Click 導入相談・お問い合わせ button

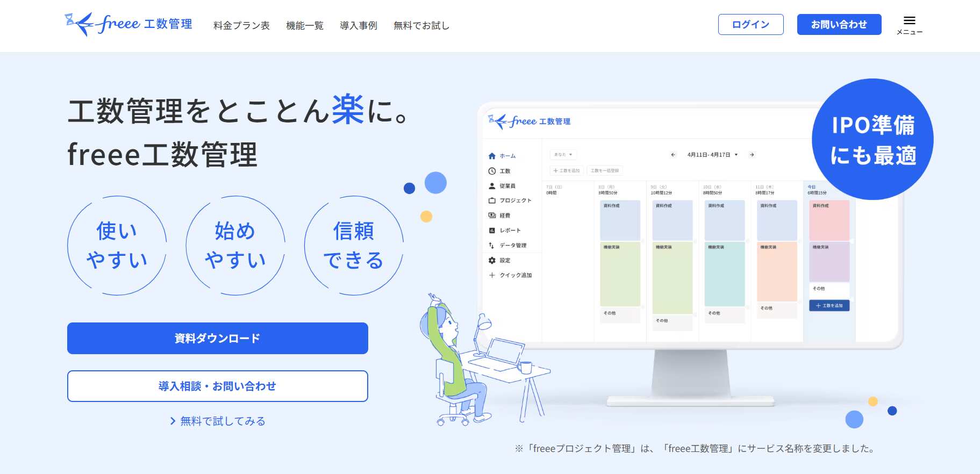pos(218,386)
